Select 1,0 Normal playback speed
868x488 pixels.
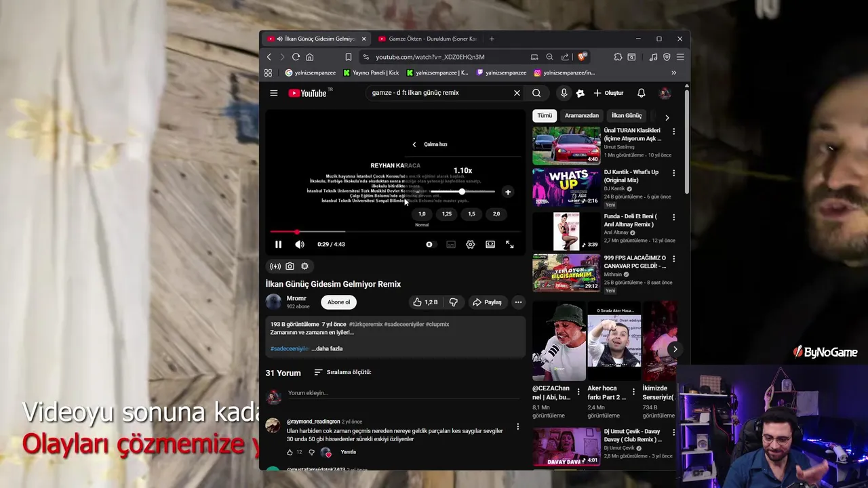422,214
